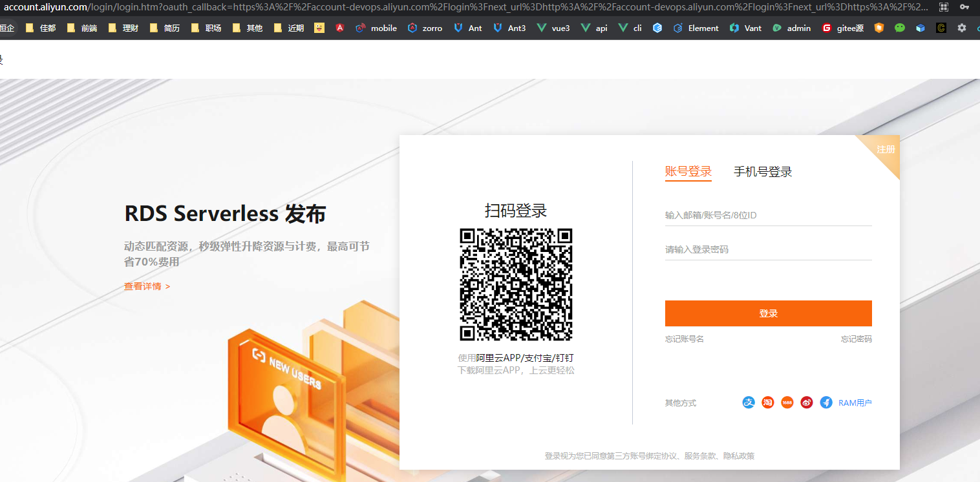Log in with the 1688 icon
Screen dimensions: 980x482
click(x=787, y=403)
